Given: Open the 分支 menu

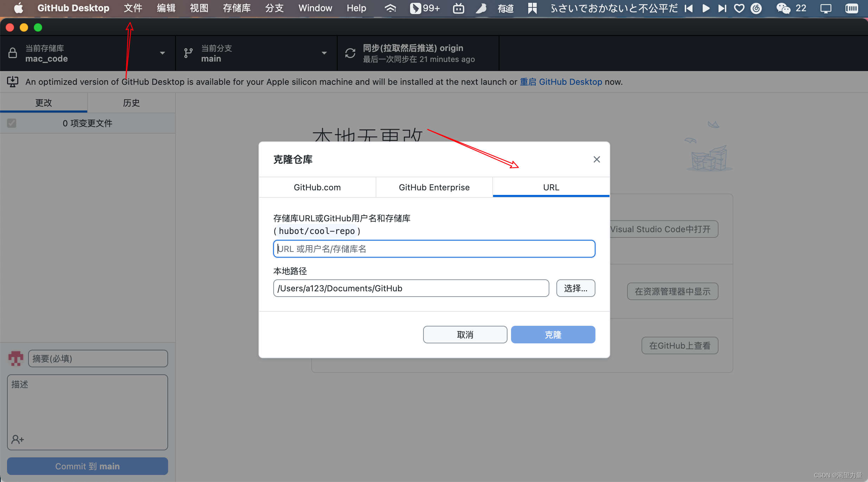Looking at the screenshot, I should click(x=274, y=8).
